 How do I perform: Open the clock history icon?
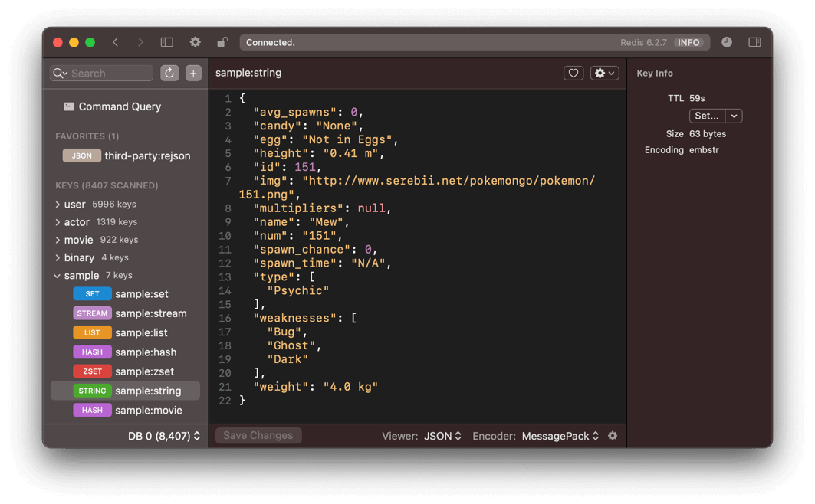click(727, 42)
